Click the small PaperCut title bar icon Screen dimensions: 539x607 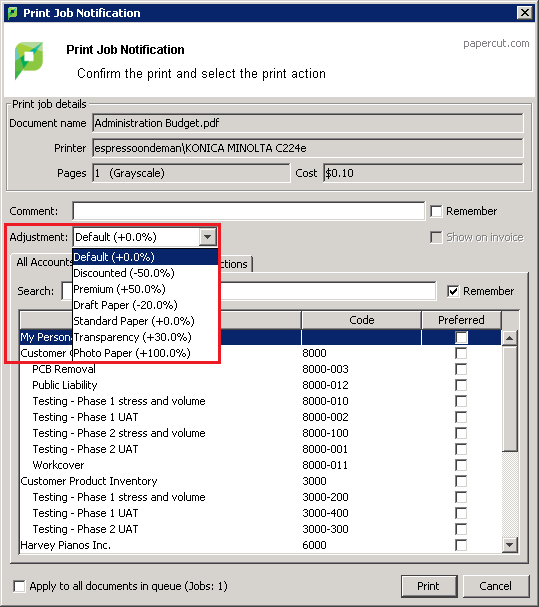click(12, 13)
